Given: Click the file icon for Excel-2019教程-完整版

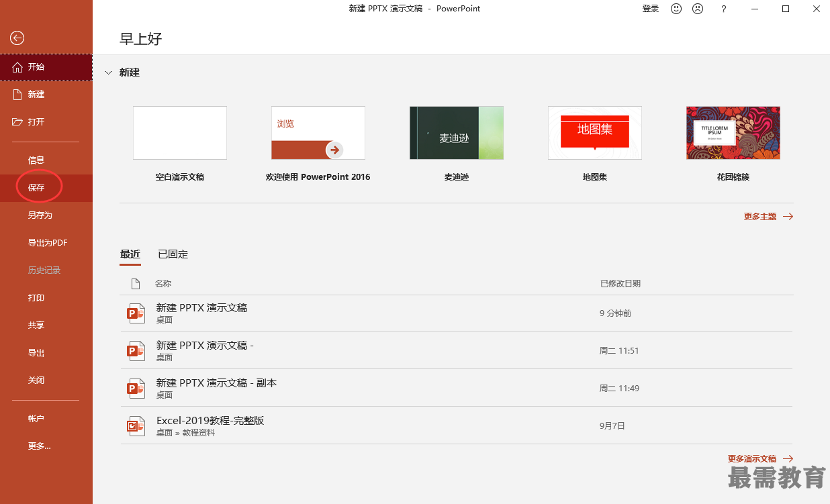Looking at the screenshot, I should click(136, 426).
